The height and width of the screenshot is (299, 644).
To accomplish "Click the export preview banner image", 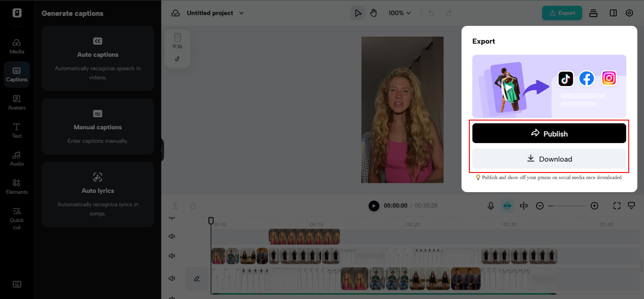I will tap(549, 86).
